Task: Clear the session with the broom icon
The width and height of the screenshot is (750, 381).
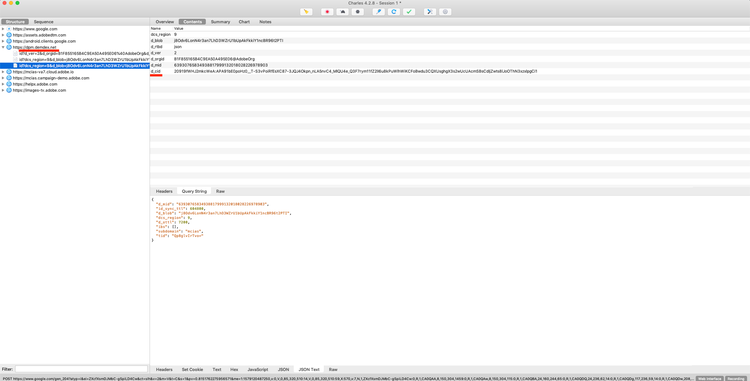Action: point(306,12)
